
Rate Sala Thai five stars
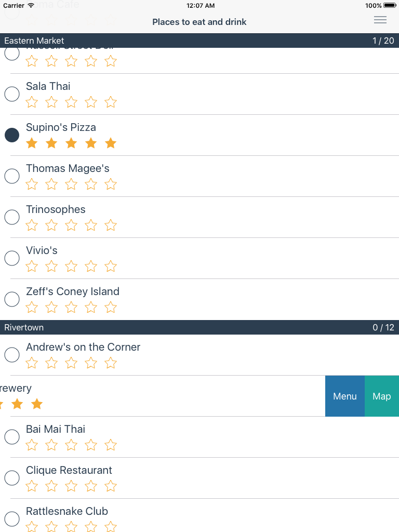(111, 102)
